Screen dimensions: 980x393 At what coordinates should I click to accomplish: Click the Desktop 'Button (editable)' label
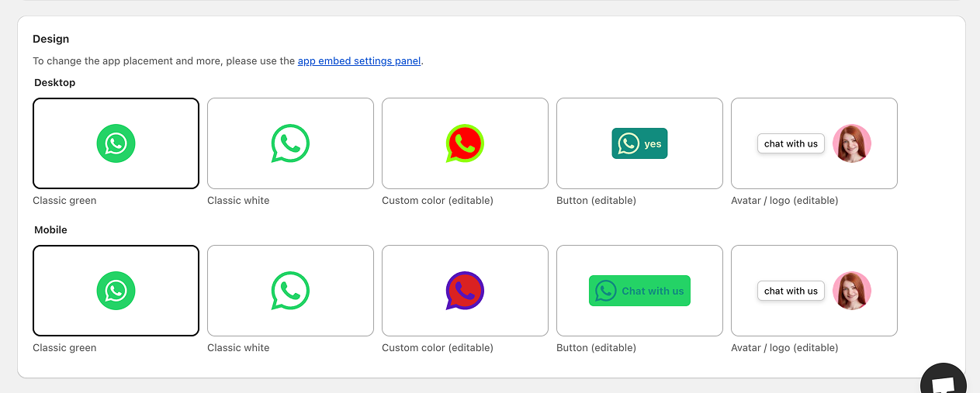[x=596, y=201]
